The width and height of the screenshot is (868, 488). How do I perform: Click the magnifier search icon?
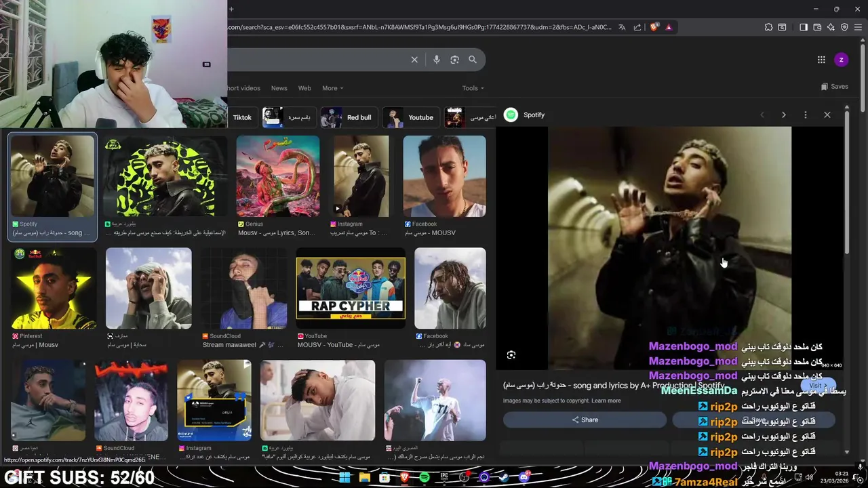473,60
